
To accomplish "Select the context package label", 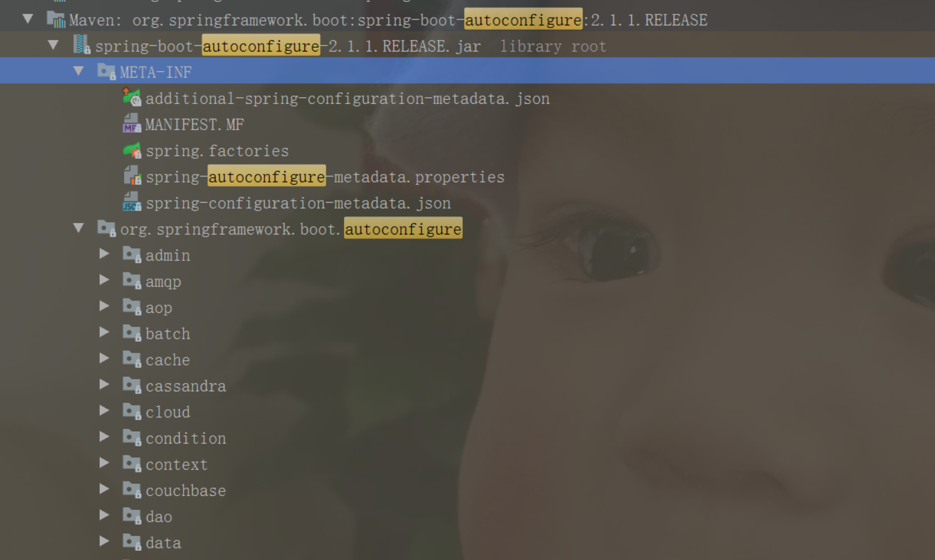I will click(x=177, y=465).
